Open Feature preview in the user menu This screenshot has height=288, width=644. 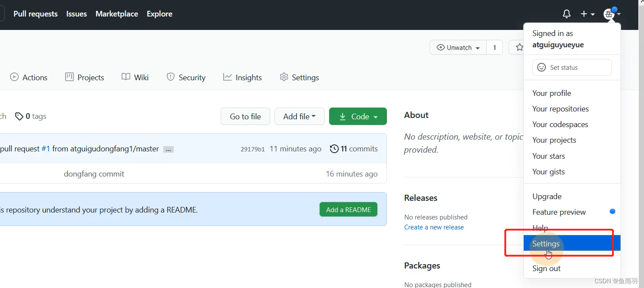[x=572, y=212]
